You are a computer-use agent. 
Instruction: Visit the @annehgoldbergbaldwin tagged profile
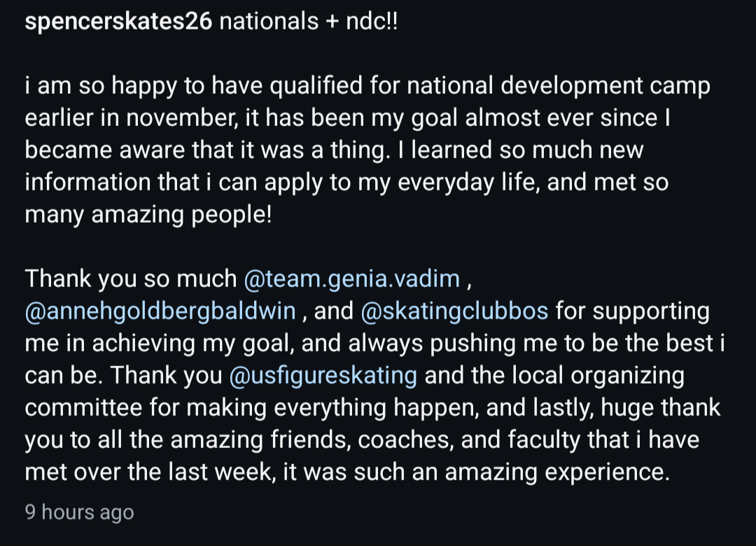click(x=160, y=311)
